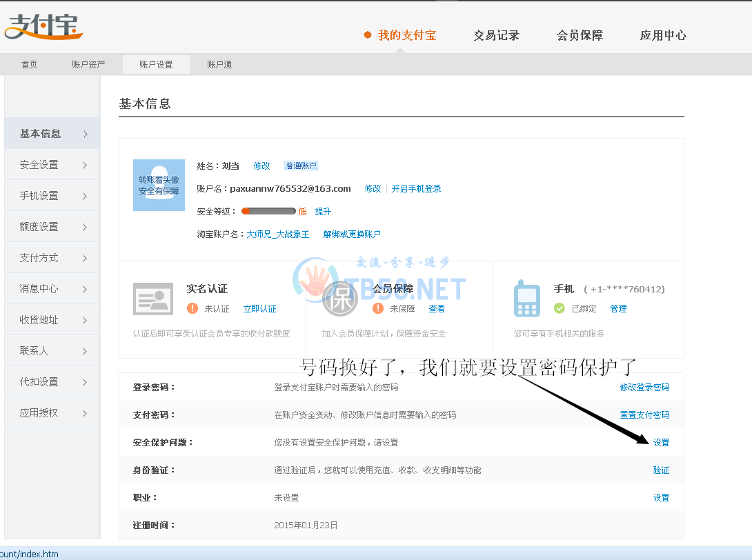Click the 普通账户 badge
This screenshot has width=752, height=560.
[x=301, y=166]
